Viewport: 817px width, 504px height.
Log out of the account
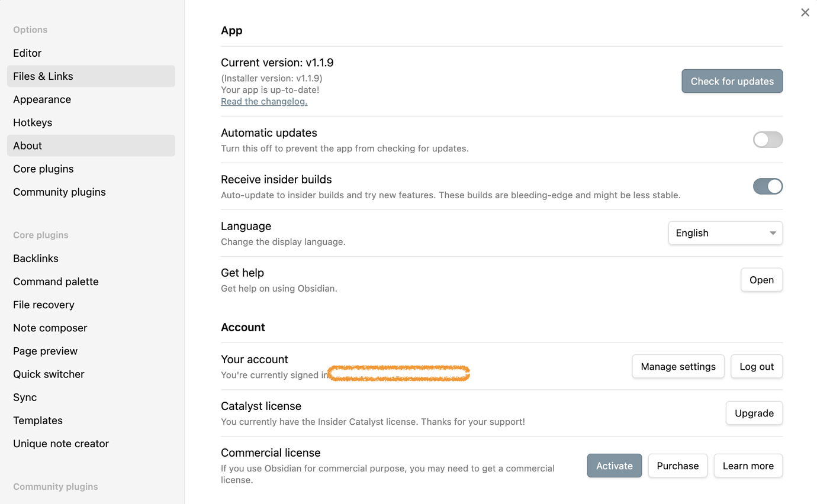(756, 367)
